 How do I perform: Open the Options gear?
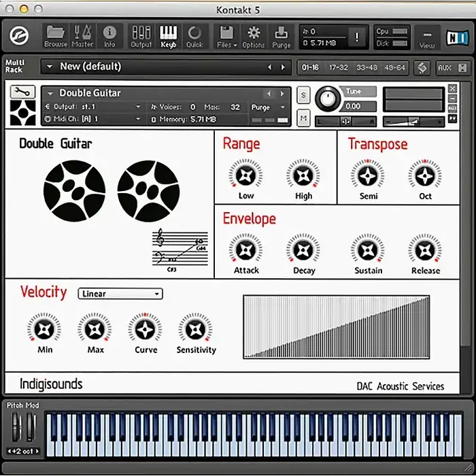click(254, 37)
